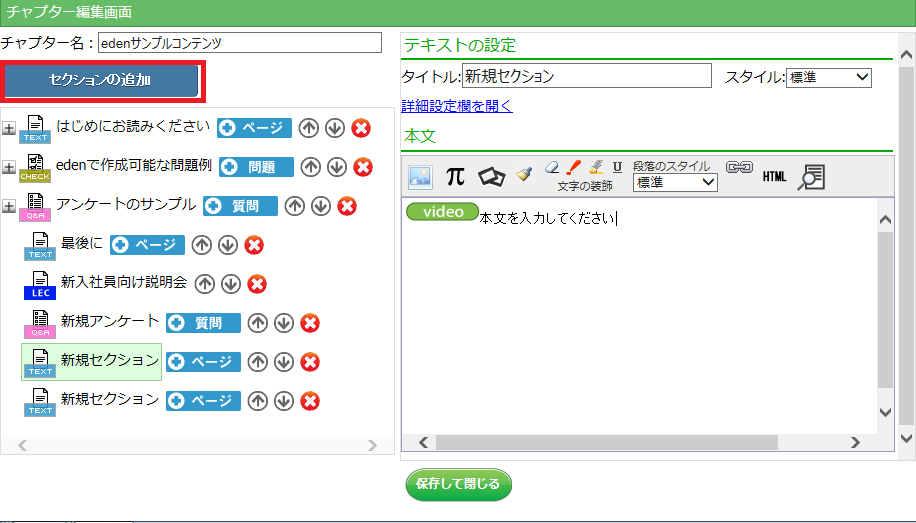Viewport: 916px width, 523px height.
Task: Move 新規アンケート up
Action: pyautogui.click(x=258, y=323)
